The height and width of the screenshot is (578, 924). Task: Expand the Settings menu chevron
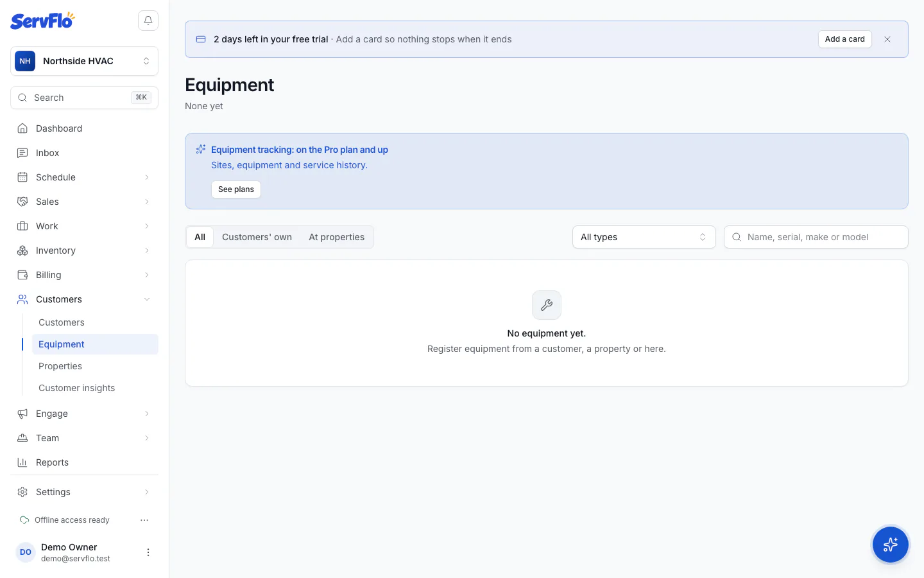[x=147, y=492]
